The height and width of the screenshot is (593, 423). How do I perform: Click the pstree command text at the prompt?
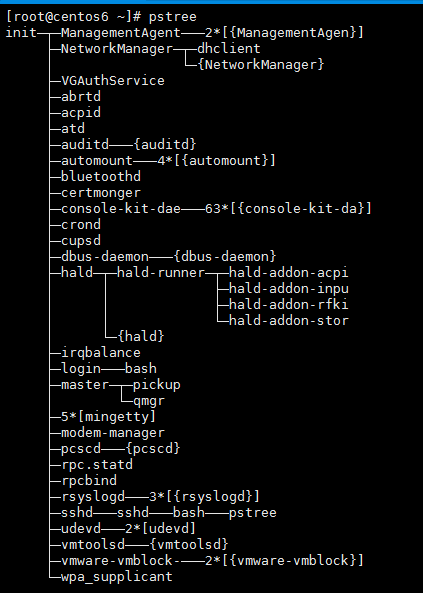click(173, 17)
